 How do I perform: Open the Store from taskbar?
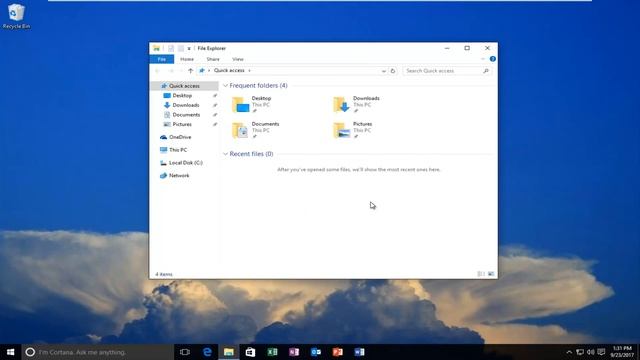click(x=250, y=352)
